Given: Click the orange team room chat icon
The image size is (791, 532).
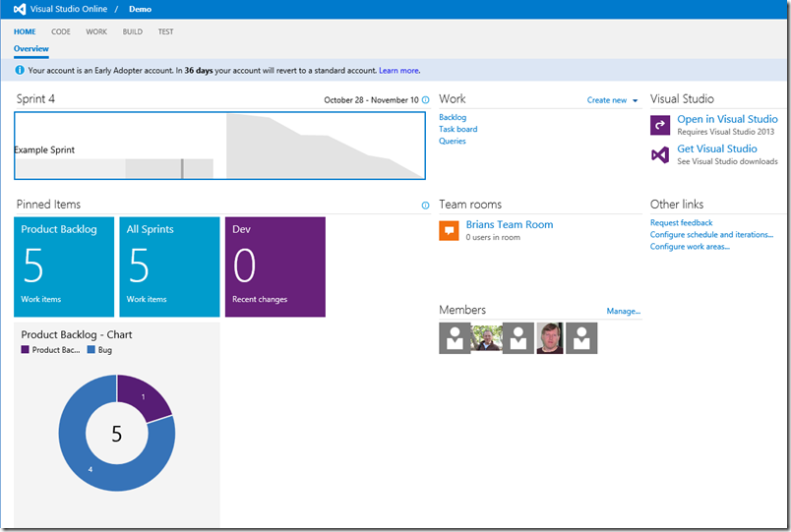Looking at the screenshot, I should coord(449,230).
